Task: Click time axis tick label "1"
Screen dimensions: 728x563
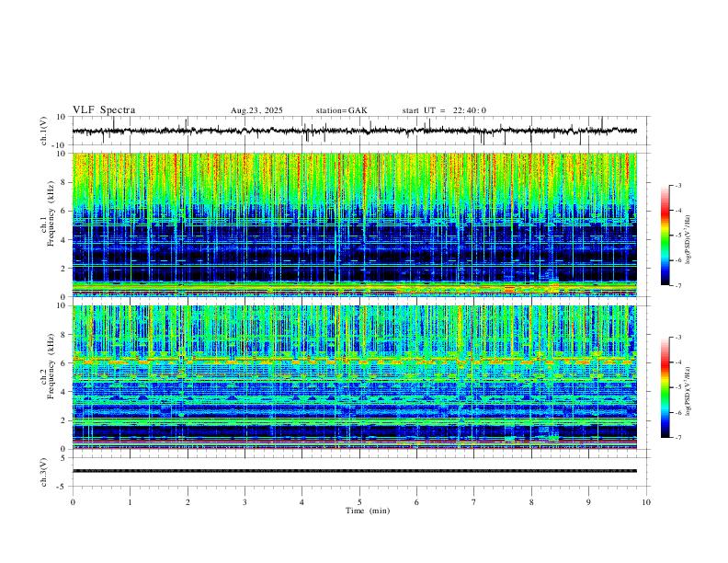Action: (x=130, y=502)
